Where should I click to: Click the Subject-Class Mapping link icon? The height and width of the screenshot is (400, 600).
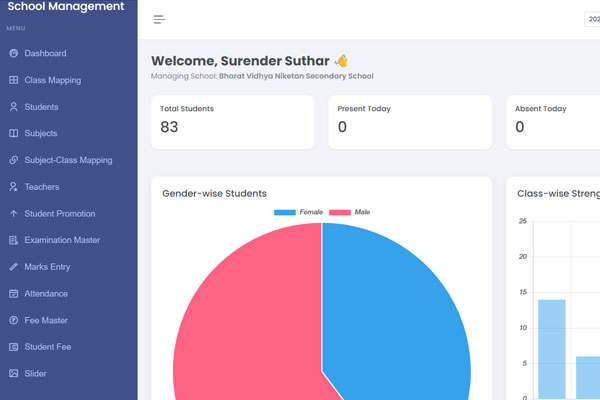(x=14, y=160)
